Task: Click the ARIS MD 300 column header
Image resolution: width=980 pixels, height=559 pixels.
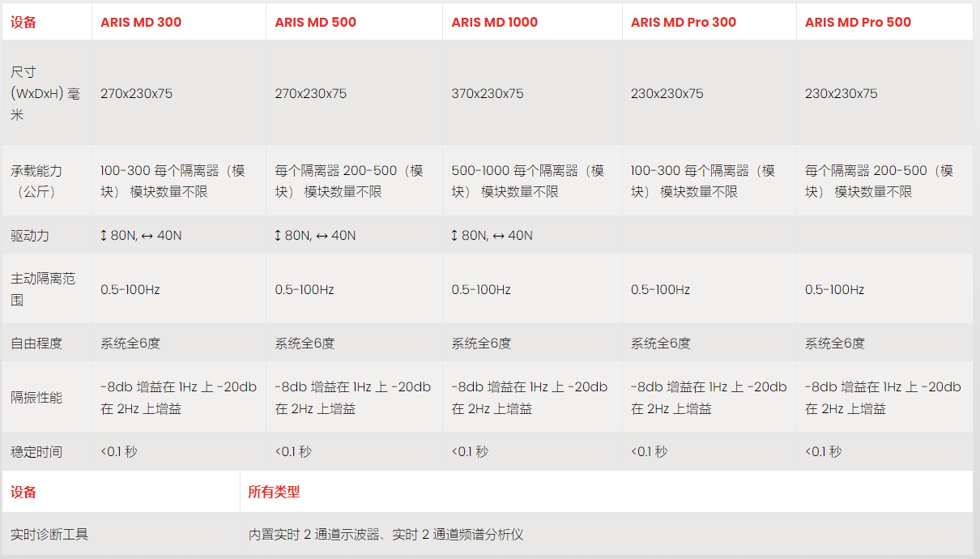Action: click(141, 23)
